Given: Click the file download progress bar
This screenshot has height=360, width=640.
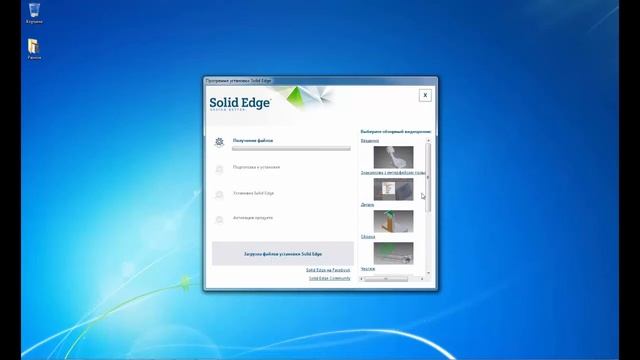Looking at the screenshot, I should pos(291,149).
